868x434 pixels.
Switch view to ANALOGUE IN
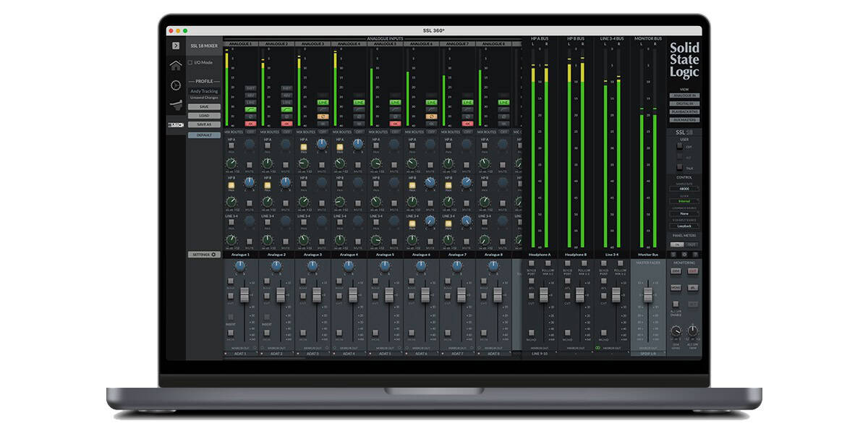click(684, 95)
